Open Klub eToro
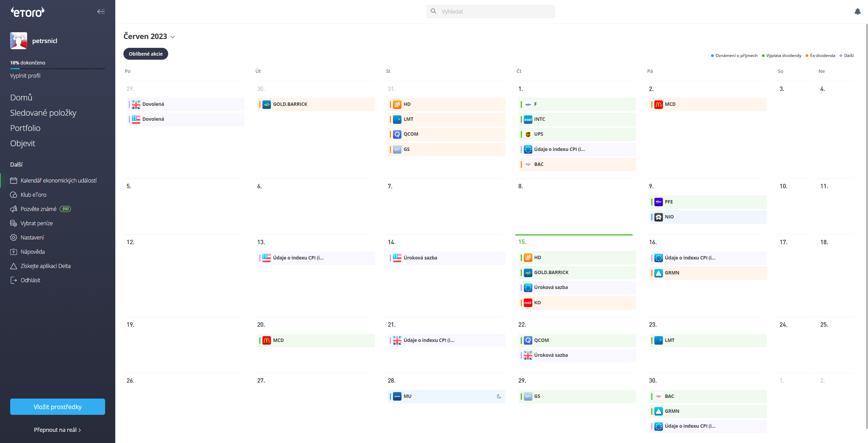 click(x=34, y=195)
